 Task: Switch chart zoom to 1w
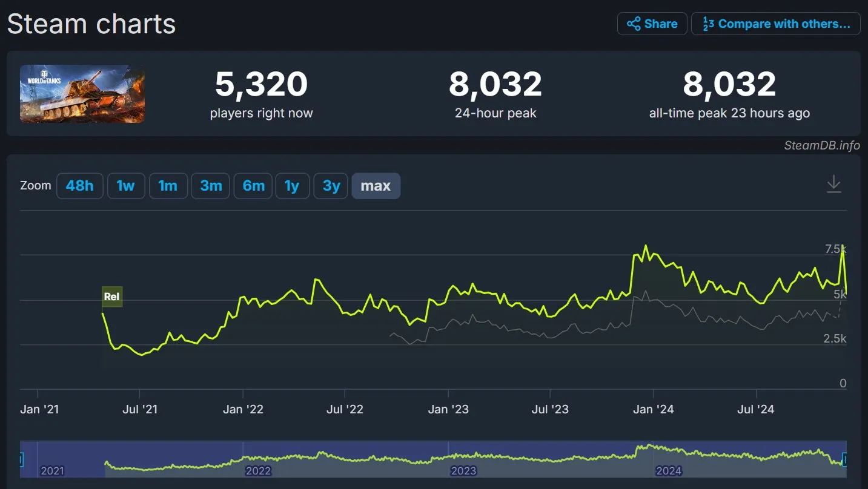coord(126,186)
